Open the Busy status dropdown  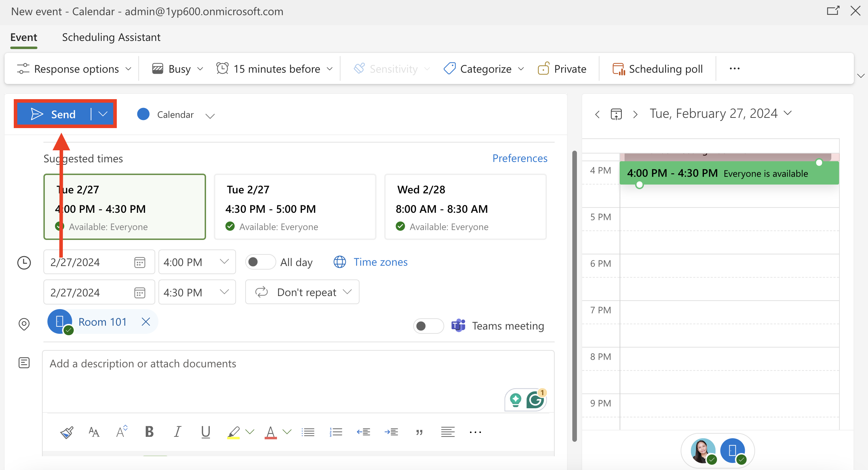pyautogui.click(x=178, y=69)
